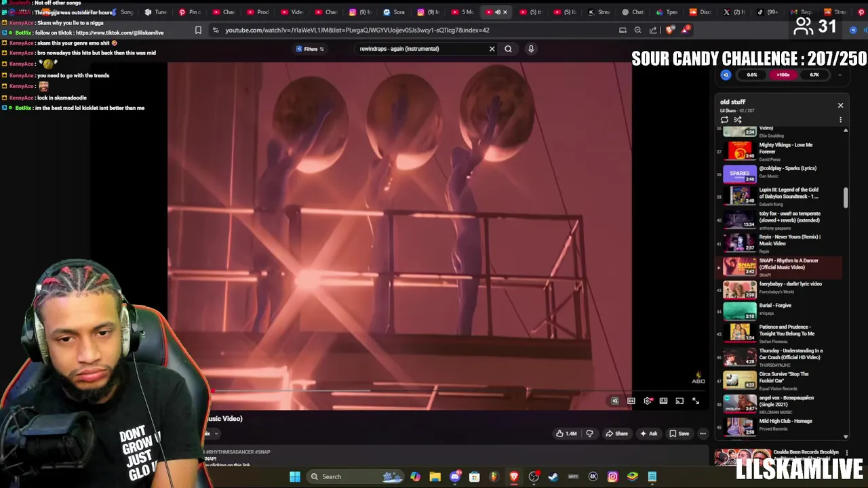Screen dimensions: 868x488
Task: Open the player settings gear
Action: 648,401
